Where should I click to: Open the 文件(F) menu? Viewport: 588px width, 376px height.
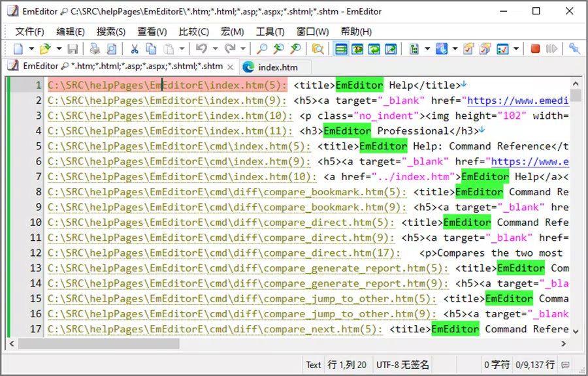click(29, 31)
